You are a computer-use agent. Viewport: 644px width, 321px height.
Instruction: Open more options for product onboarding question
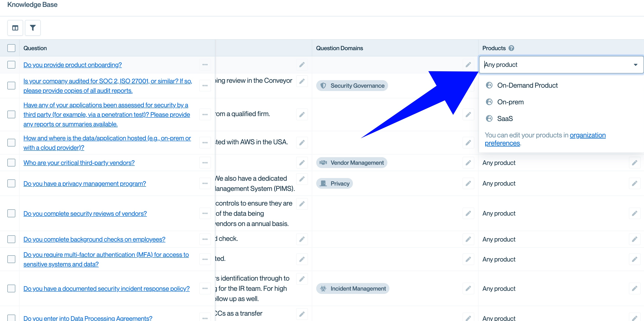click(x=205, y=65)
